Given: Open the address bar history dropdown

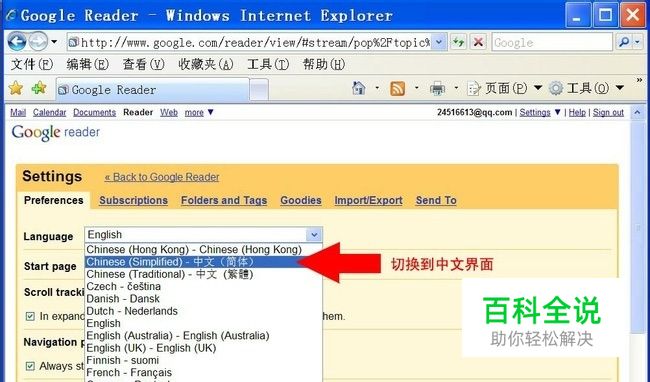Looking at the screenshot, I should click(439, 42).
